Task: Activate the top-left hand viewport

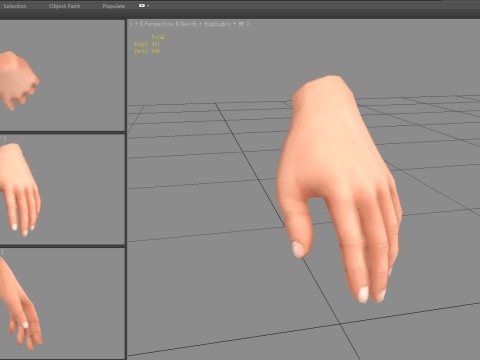Action: [62, 75]
